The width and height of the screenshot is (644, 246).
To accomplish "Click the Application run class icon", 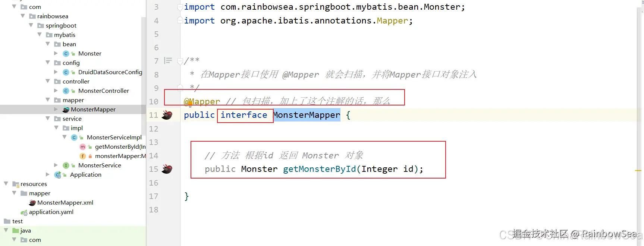I will [58, 175].
